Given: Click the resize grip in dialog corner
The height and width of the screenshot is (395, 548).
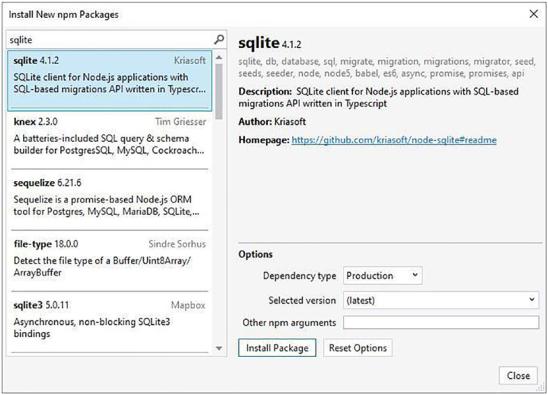Looking at the screenshot, I should click(x=541, y=388).
